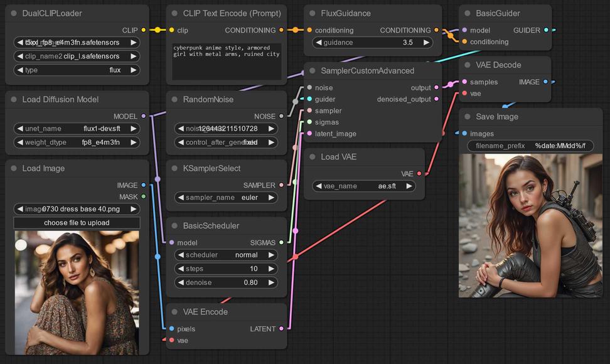Open the vae_name ae.sft combo
Viewport: 610px width, 364px height.
click(364, 186)
